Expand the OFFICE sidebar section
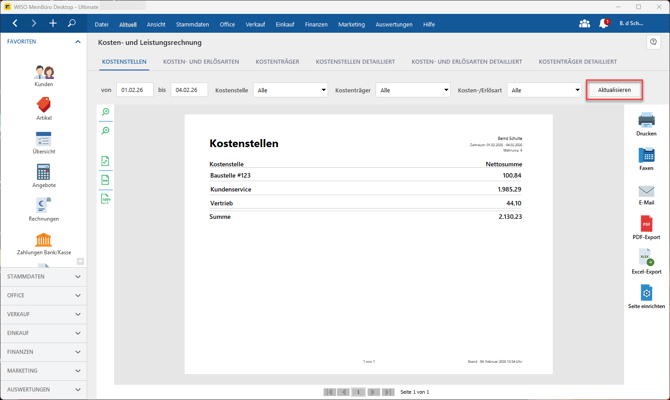Viewport: 670px width, 400px height. pos(44,295)
